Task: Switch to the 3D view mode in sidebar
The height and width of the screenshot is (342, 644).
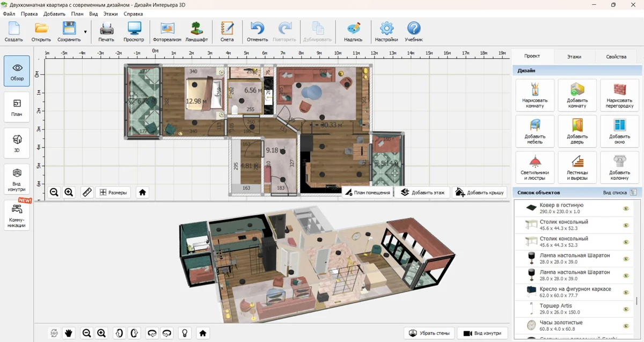Action: (x=17, y=143)
